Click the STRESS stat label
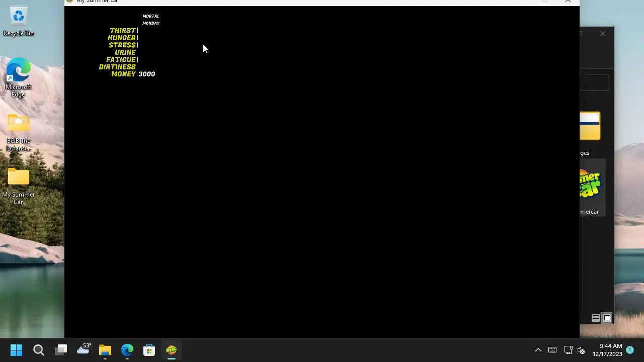Image resolution: width=644 pixels, height=362 pixels. [x=122, y=45]
